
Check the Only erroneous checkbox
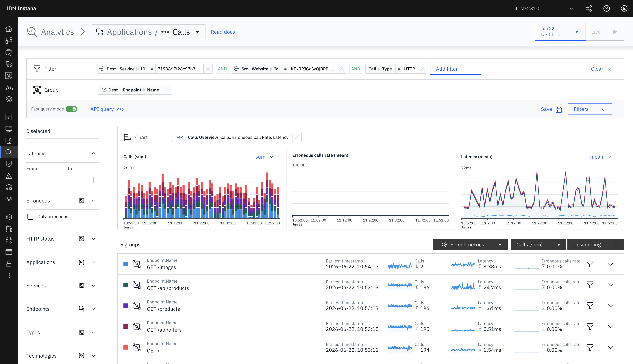pos(30,217)
